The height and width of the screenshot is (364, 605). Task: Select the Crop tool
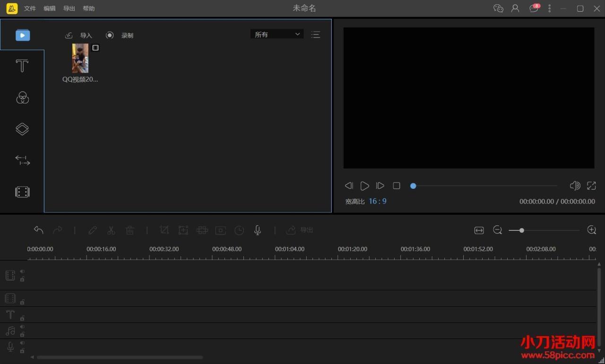(x=164, y=230)
